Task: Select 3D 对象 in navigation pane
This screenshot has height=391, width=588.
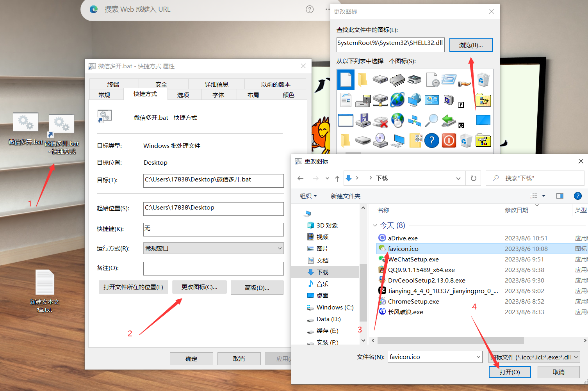Action: (x=323, y=225)
